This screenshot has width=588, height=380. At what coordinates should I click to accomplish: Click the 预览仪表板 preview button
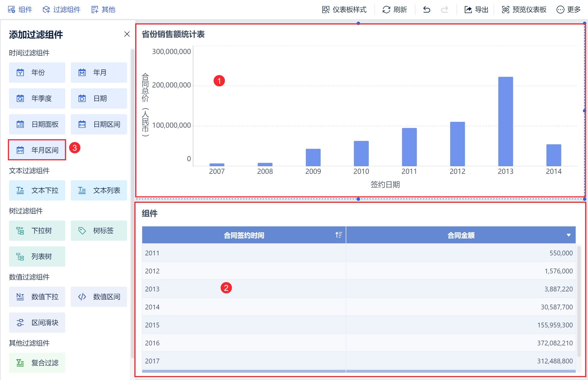pyautogui.click(x=524, y=10)
